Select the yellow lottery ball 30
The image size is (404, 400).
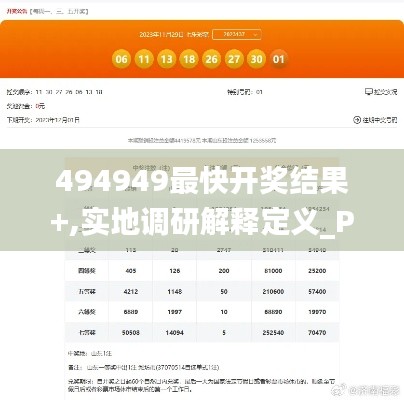pos(256,59)
